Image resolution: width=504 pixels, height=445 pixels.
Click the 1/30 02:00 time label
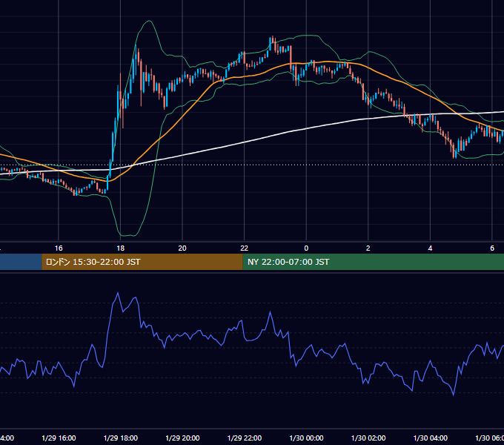pos(368,438)
